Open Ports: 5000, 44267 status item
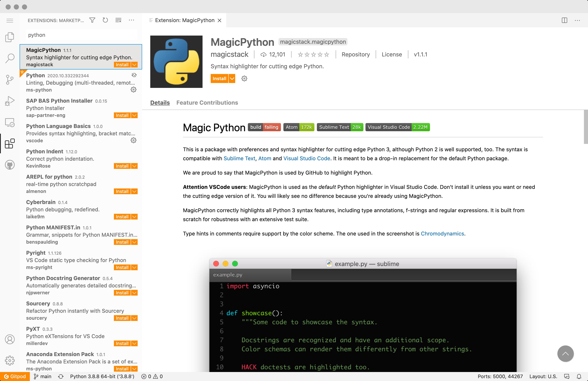The height and width of the screenshot is (381, 588). (x=500, y=377)
